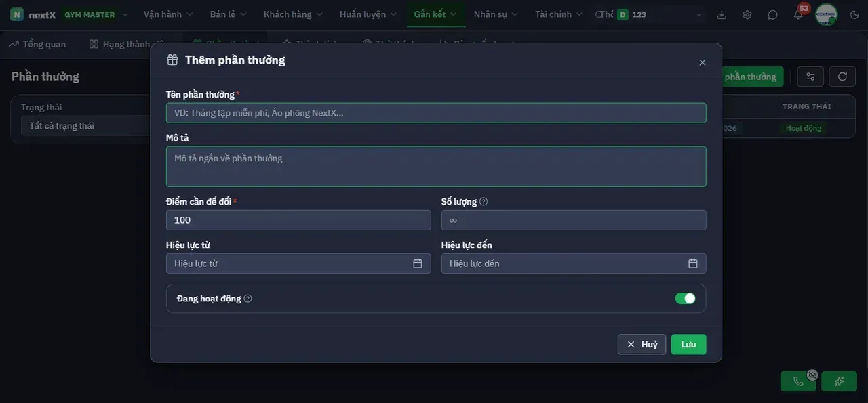868x403 pixels.
Task: Click the Số lượng help icon
Action: pyautogui.click(x=484, y=201)
